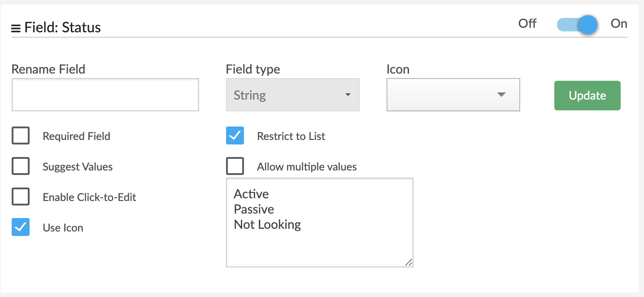
Task: Click the textarea resize handle corner
Action: pos(409,263)
